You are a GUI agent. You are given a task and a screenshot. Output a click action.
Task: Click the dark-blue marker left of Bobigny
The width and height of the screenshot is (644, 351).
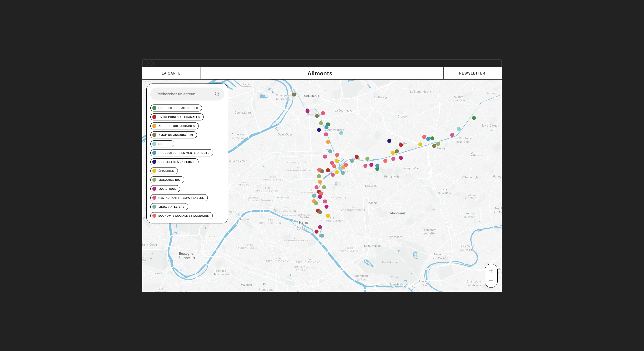(x=389, y=141)
